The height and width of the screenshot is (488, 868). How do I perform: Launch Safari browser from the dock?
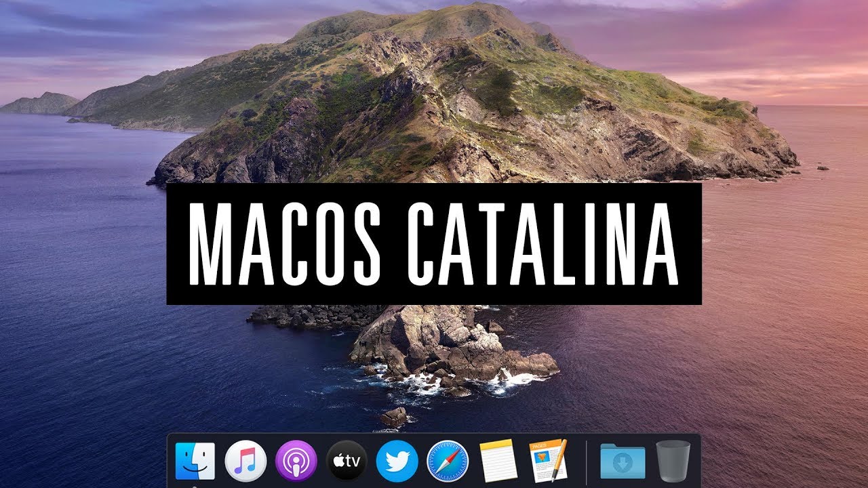pyautogui.click(x=448, y=461)
